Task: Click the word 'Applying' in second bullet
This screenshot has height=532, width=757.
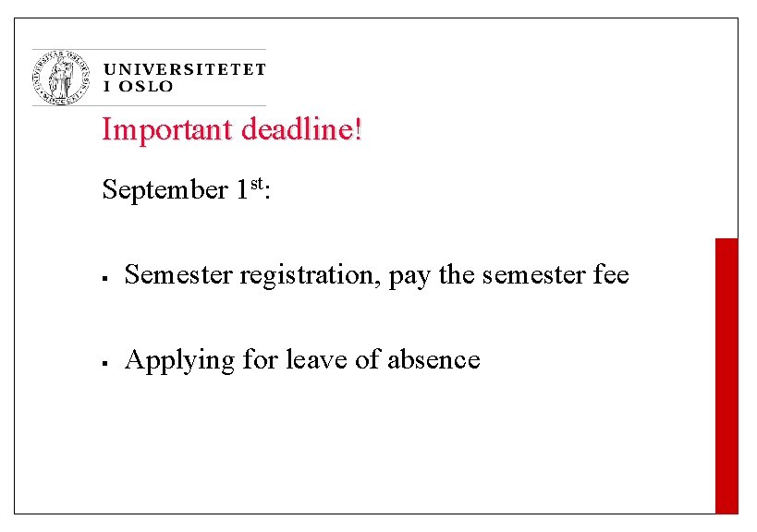Action: [x=179, y=361]
